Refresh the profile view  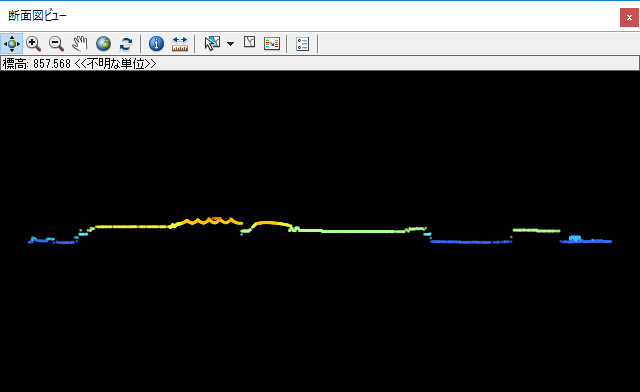[126, 43]
